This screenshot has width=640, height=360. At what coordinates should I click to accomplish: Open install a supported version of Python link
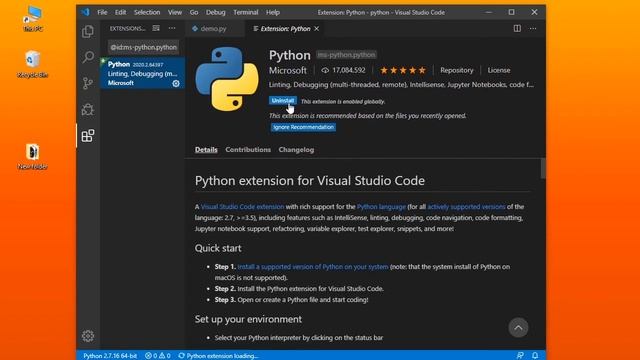click(313, 267)
